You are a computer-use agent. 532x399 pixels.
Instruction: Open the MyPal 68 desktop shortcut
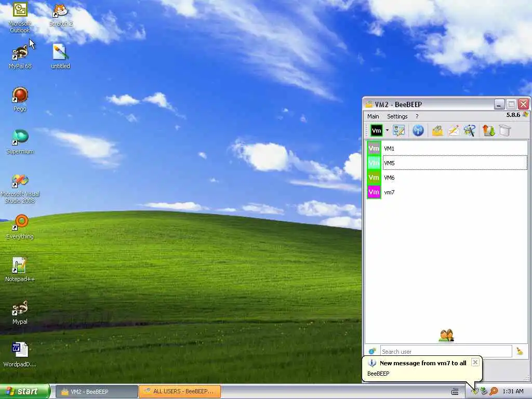tap(20, 57)
